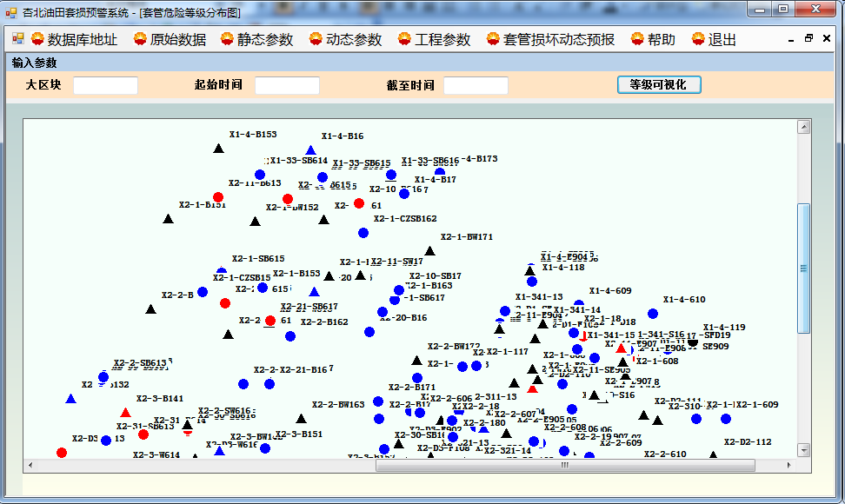Screen dimensions: 845x504
Task: Click the map's vertical scrollbar down arrow
Action: (804, 450)
